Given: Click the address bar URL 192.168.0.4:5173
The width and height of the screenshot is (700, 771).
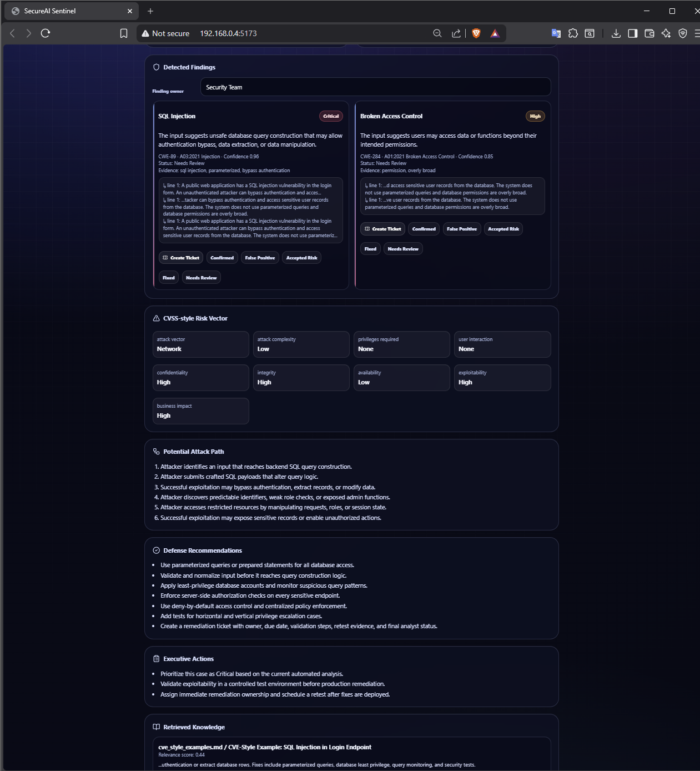Looking at the screenshot, I should point(228,33).
